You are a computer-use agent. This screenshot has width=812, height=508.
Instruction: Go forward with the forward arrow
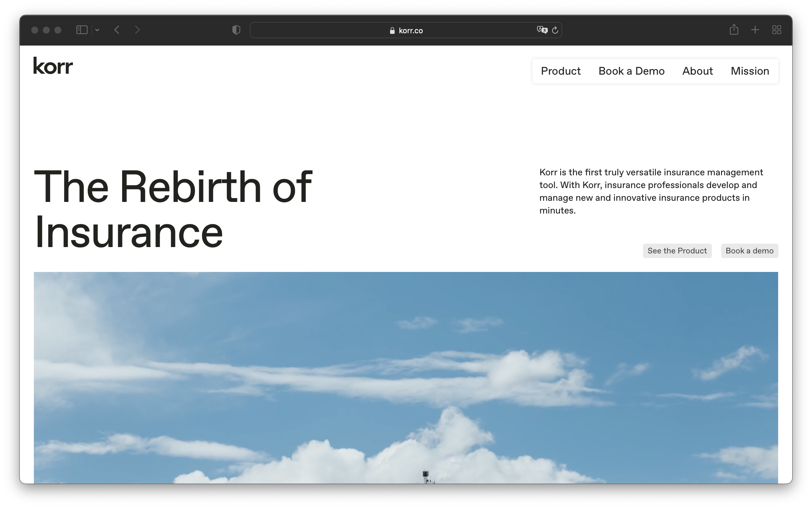point(137,30)
